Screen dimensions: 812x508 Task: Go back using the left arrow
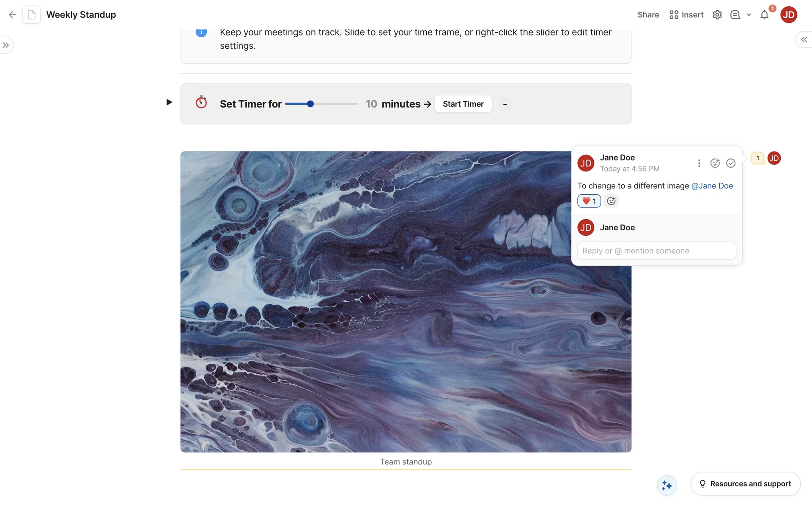coord(12,15)
